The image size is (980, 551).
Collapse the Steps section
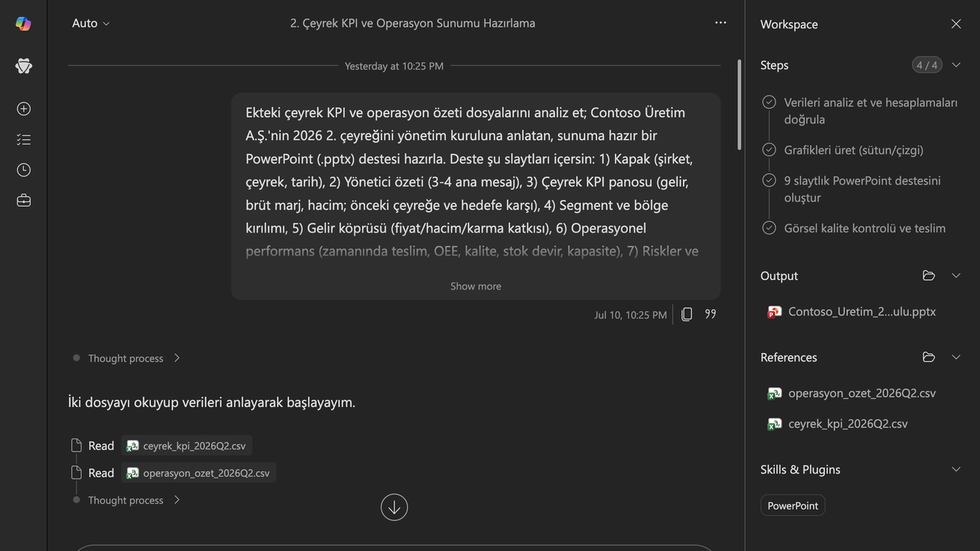pos(956,65)
